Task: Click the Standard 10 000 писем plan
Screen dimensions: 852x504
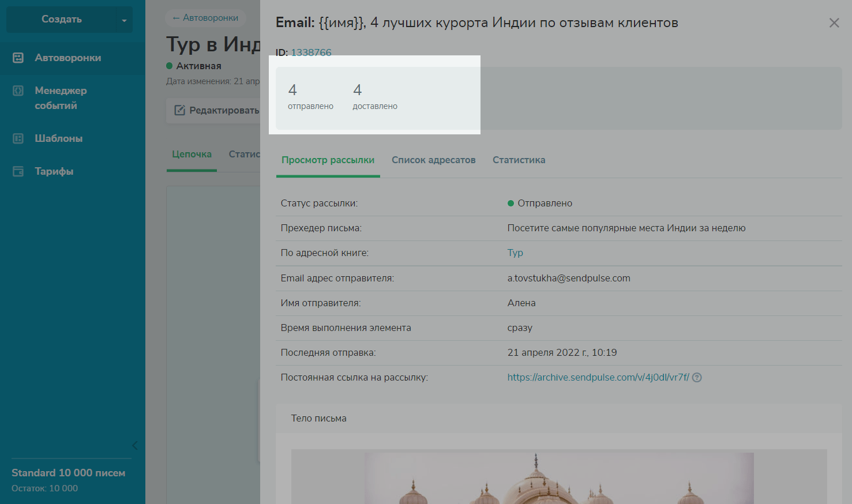Action: [x=68, y=473]
